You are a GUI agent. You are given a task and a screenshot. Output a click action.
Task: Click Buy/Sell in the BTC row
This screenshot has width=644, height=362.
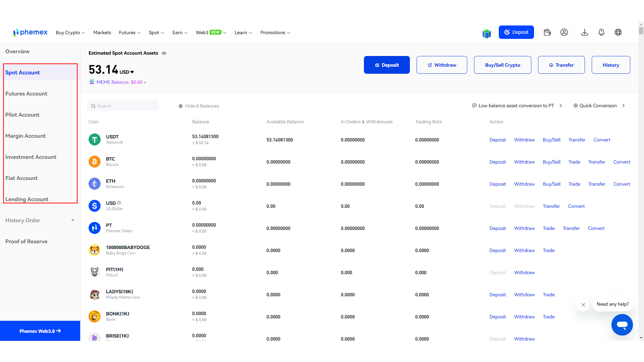click(551, 162)
